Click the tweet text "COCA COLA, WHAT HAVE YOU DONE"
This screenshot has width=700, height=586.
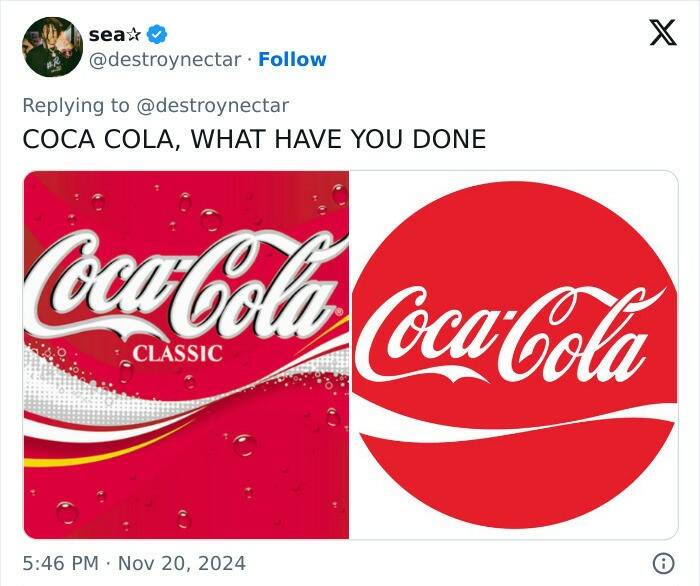click(x=254, y=139)
